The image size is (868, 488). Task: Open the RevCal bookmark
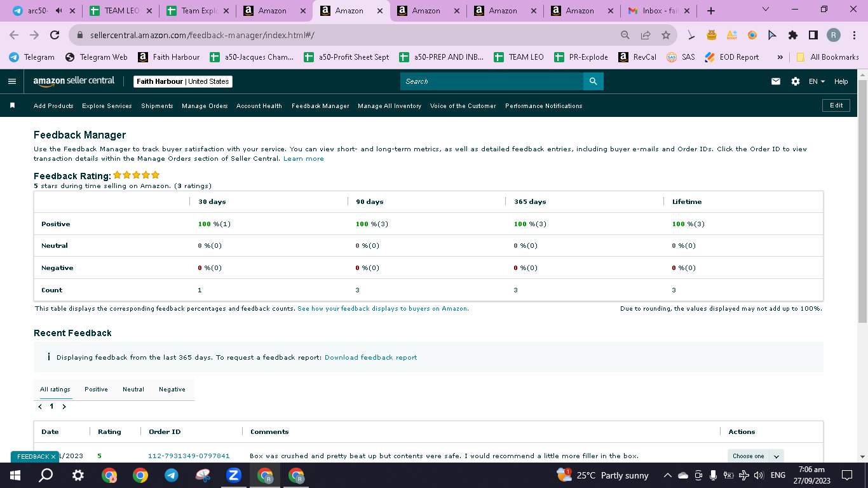(637, 57)
